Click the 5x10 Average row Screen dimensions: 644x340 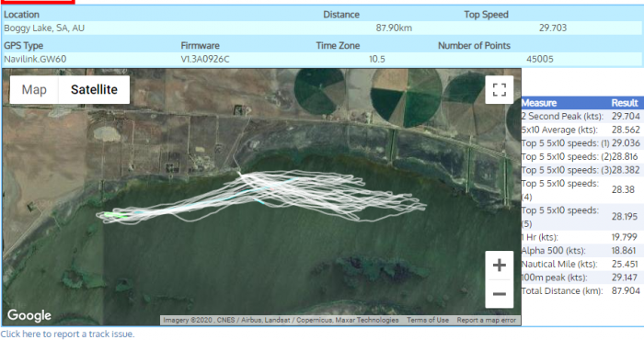pos(581,130)
